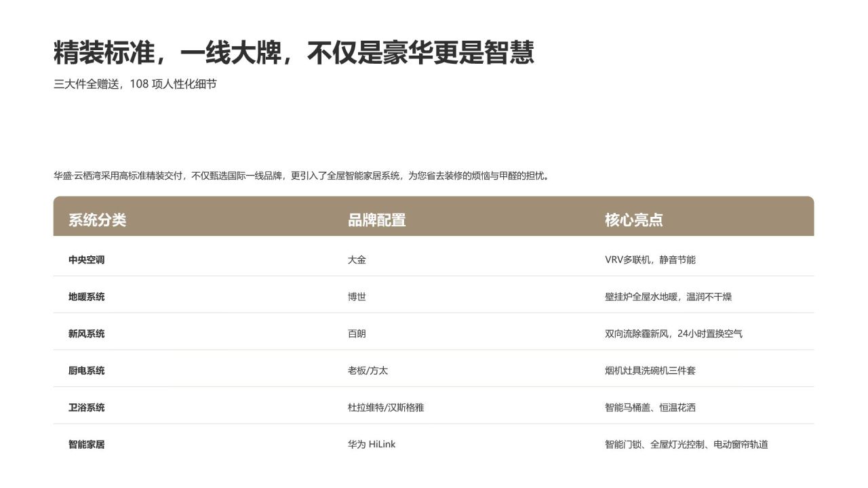Click cell 烟机灶具洗碗机三件套
868x488 pixels.
point(650,371)
